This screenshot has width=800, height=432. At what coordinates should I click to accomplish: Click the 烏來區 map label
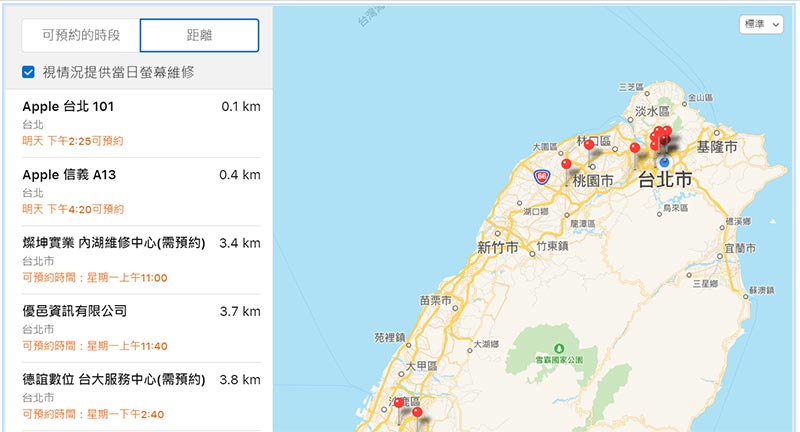coord(676,208)
